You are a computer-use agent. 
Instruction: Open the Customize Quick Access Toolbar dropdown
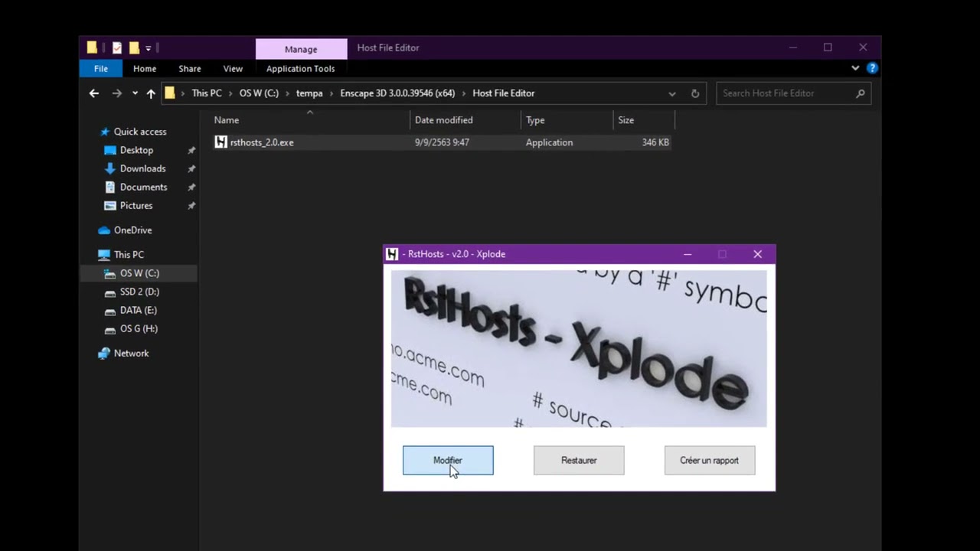click(x=149, y=48)
